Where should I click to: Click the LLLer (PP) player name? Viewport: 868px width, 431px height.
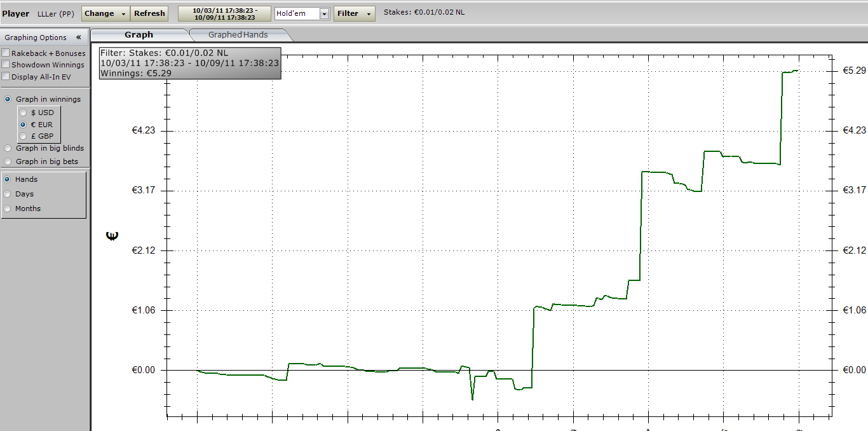coord(56,13)
